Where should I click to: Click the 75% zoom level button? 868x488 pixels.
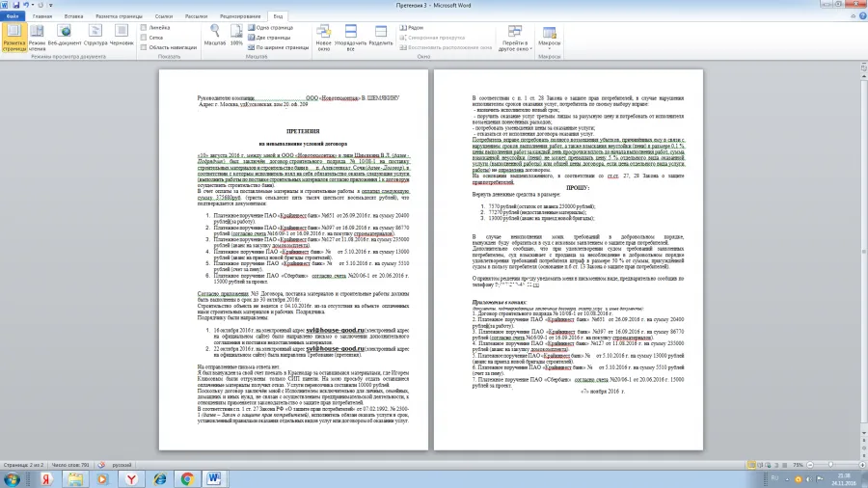(x=798, y=465)
